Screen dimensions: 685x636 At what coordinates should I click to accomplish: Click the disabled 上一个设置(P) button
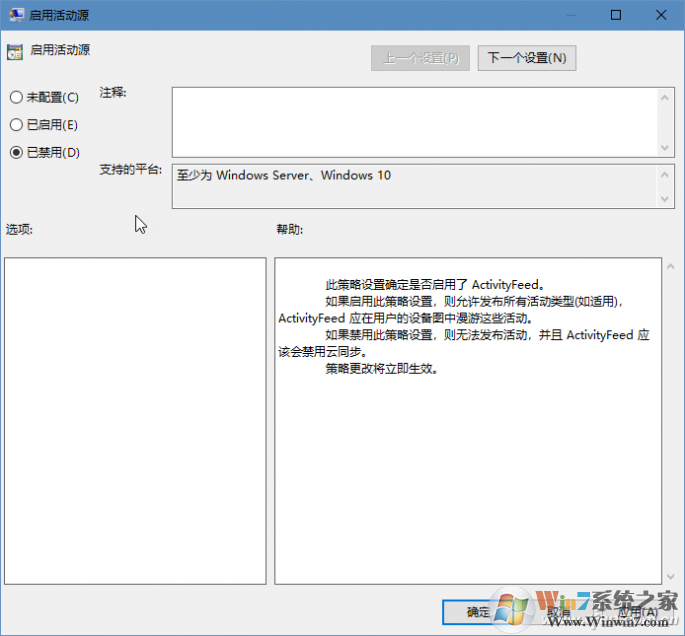(x=420, y=58)
